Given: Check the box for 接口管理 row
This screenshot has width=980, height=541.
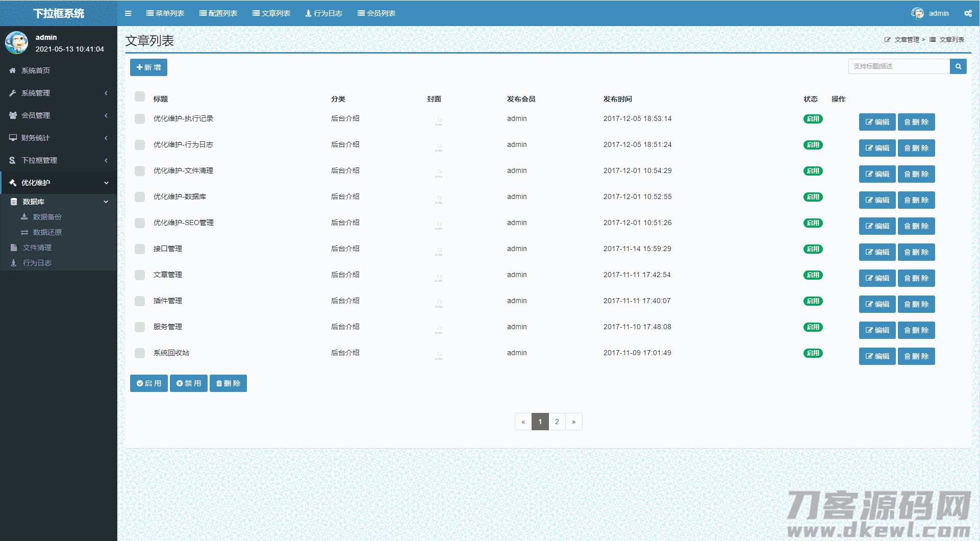Looking at the screenshot, I should coord(140,249).
